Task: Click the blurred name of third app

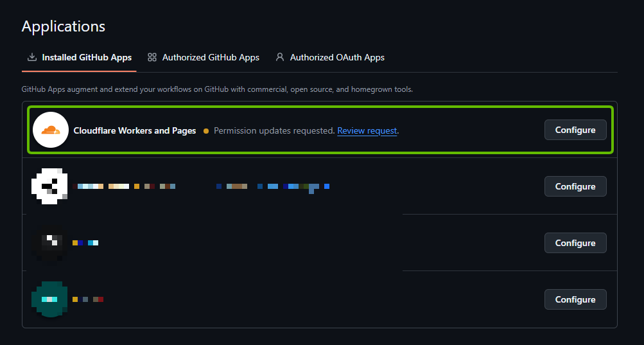Action: coord(85,243)
